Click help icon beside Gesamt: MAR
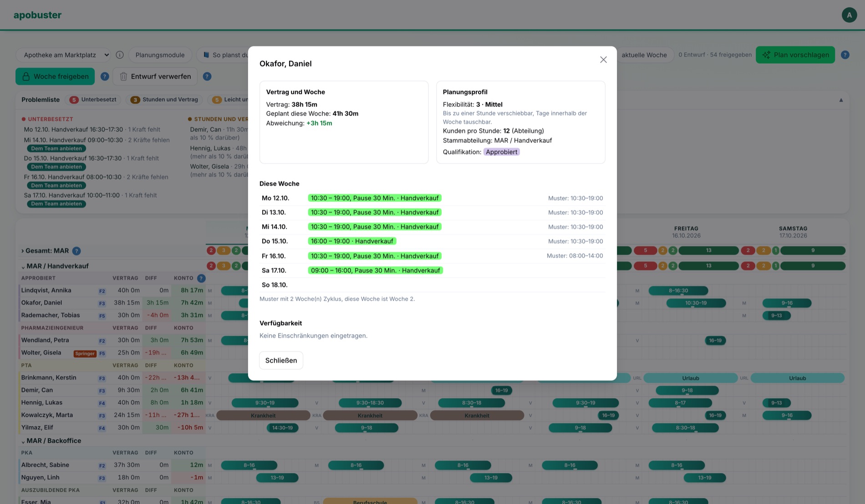865x504 pixels. 76,251
